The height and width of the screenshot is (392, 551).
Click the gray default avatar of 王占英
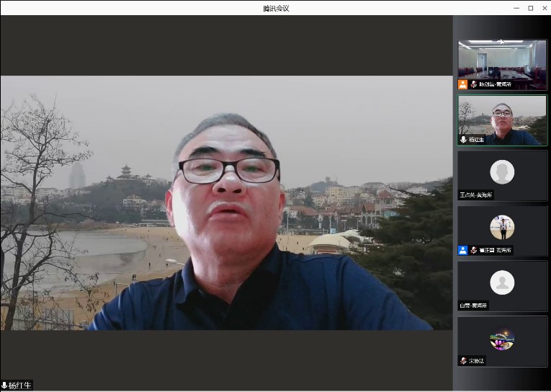point(502,172)
